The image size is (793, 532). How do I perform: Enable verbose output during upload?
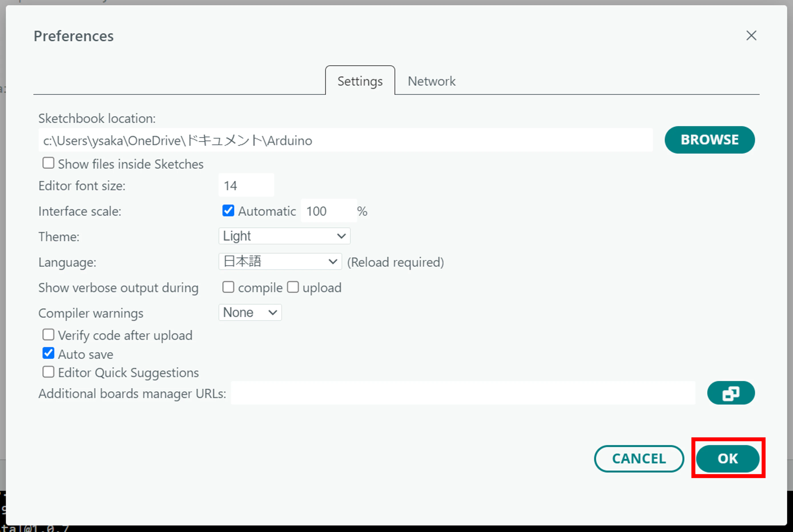293,287
